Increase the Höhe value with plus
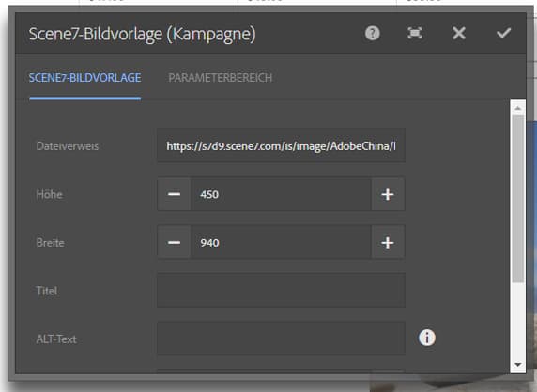 coord(388,194)
